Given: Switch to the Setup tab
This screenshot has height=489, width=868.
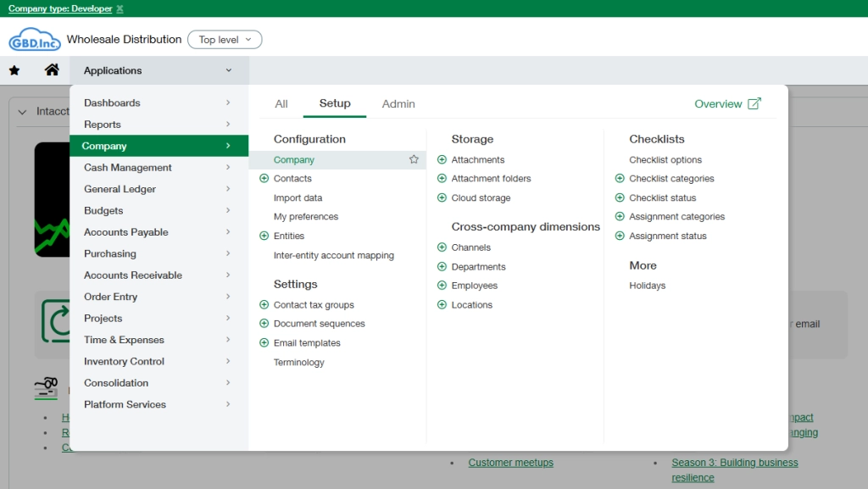Looking at the screenshot, I should click(334, 103).
